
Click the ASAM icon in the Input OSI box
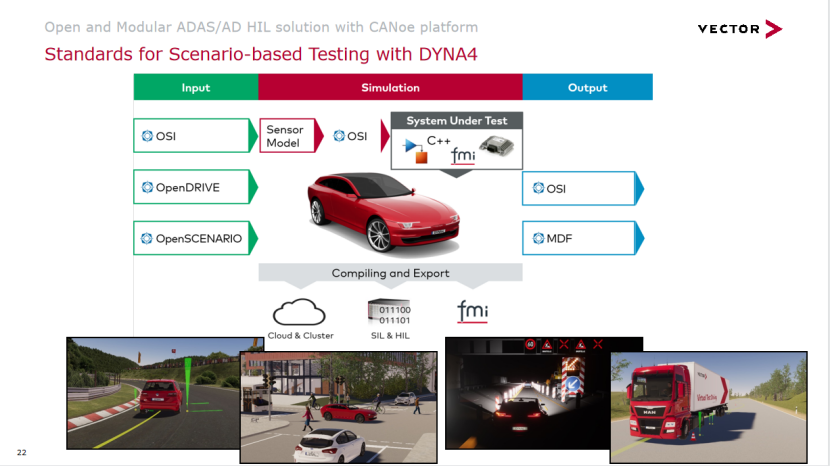pos(147,136)
